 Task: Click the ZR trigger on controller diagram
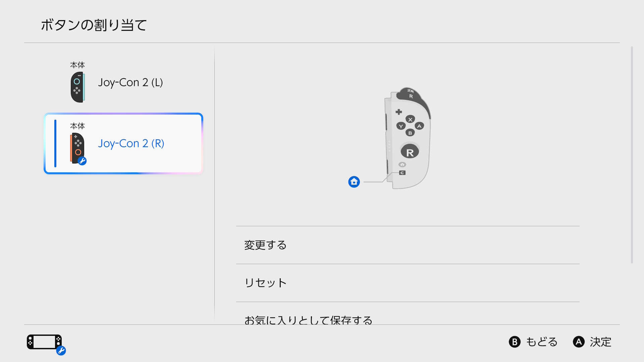[411, 91]
